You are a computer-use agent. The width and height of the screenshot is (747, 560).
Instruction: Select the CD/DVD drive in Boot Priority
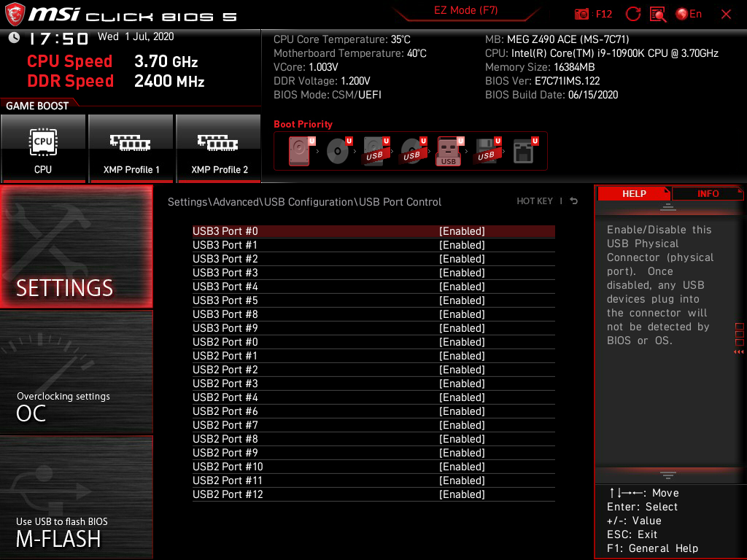336,150
